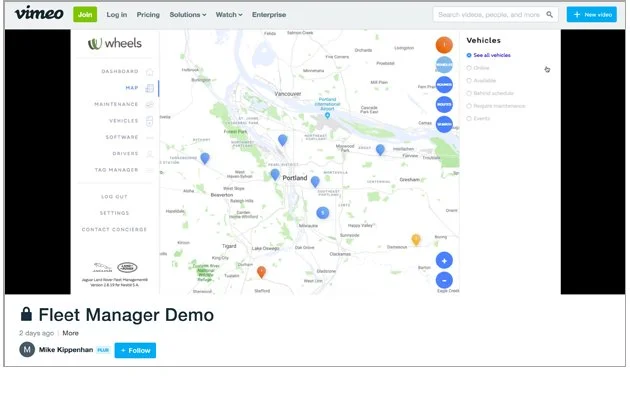Screen dimensions: 630x400
Task: Click the yellow map pin near Damascus
Action: (416, 240)
